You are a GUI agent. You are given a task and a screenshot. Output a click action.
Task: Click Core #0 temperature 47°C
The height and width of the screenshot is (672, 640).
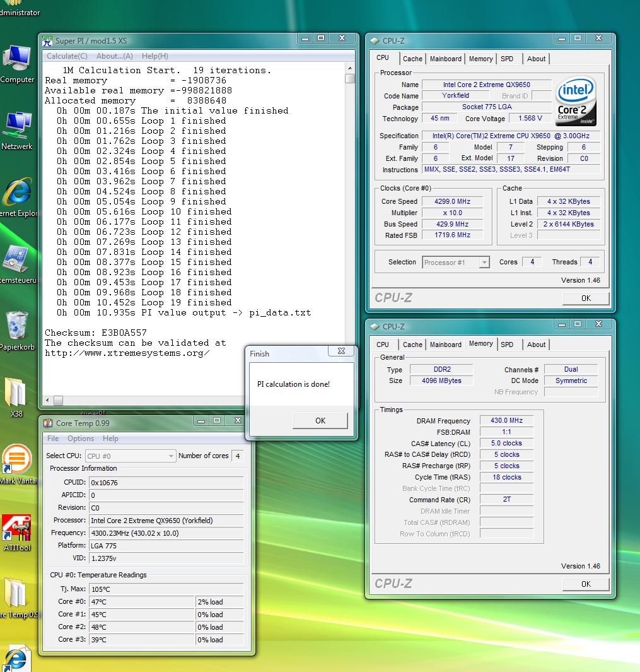pyautogui.click(x=142, y=602)
